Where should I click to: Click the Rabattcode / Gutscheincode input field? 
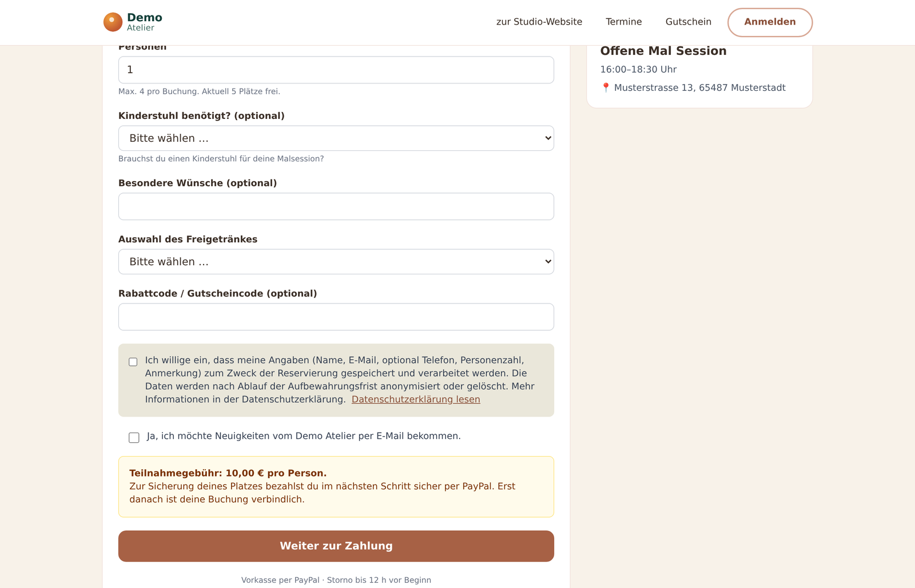point(336,317)
